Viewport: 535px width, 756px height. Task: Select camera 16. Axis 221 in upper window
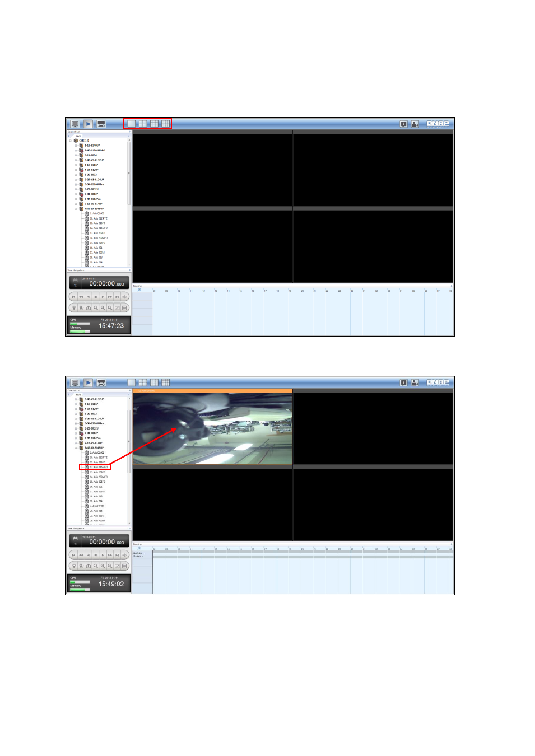(94, 248)
